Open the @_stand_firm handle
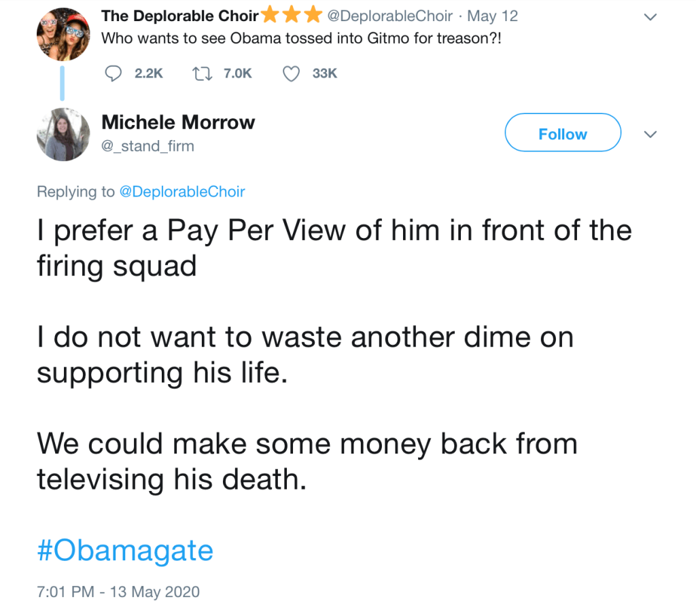696x616 pixels. tap(147, 146)
